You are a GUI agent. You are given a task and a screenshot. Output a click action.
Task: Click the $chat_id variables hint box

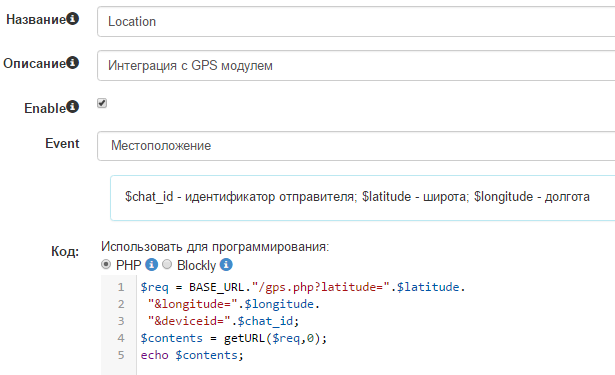click(362, 198)
